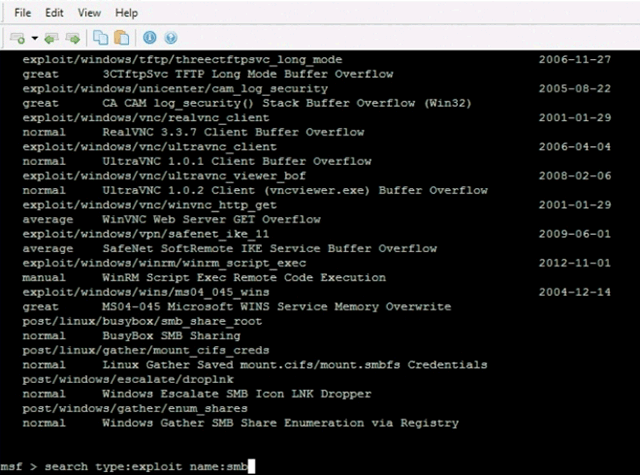Select 'WinVNC Web Server GET Overflow' text

211,220
